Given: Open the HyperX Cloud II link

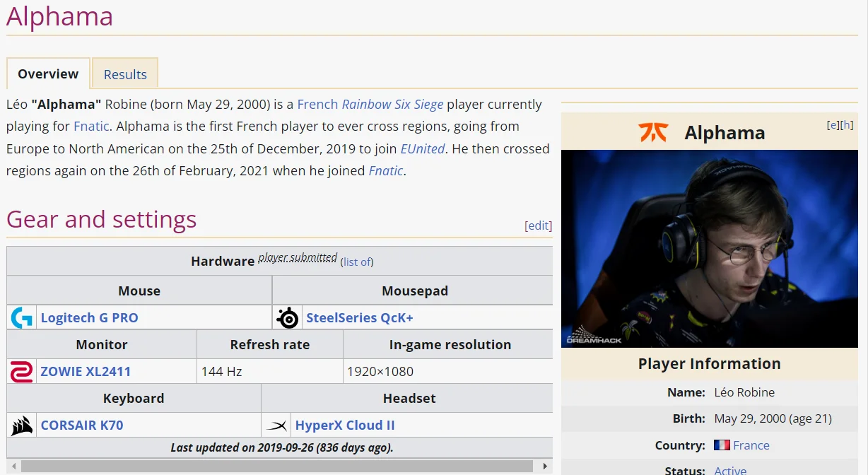Looking at the screenshot, I should 345,426.
